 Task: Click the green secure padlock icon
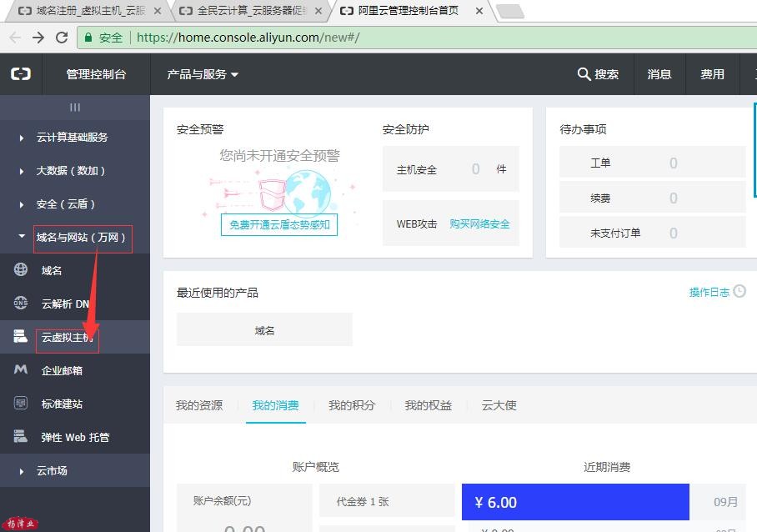click(88, 38)
